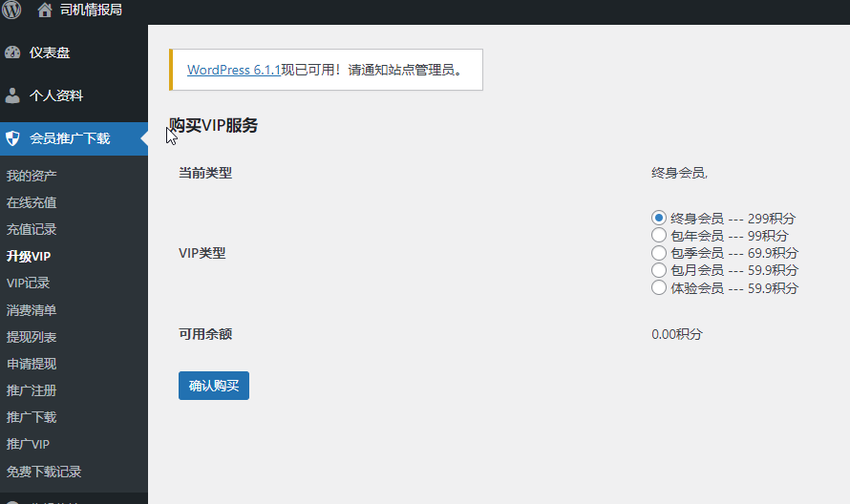Select 包年会员 99积分 radio option
Image resolution: width=850 pixels, height=504 pixels.
pos(659,235)
